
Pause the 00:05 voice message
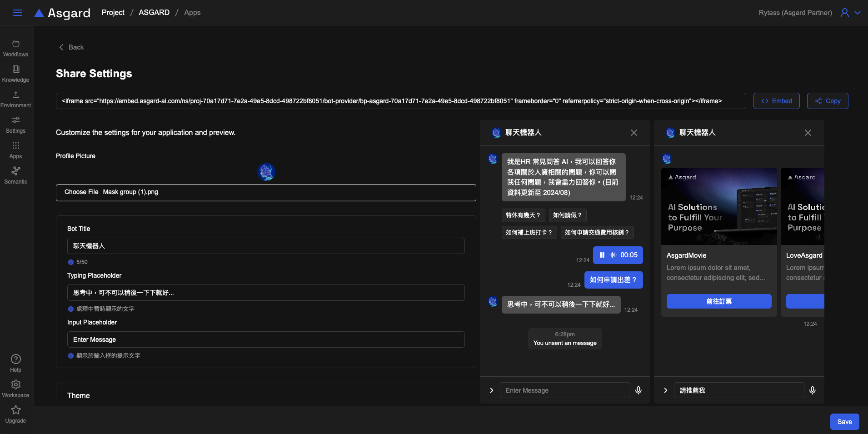click(x=602, y=255)
